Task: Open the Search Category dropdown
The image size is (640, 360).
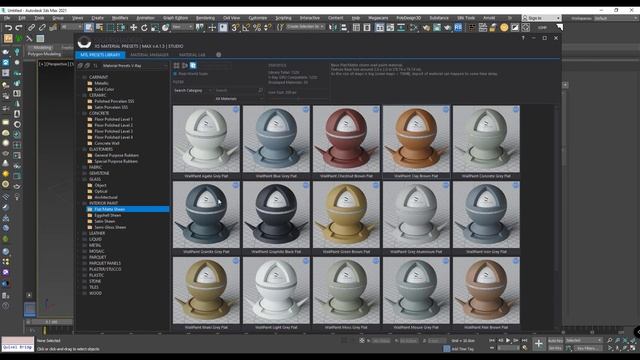Action: (x=193, y=90)
